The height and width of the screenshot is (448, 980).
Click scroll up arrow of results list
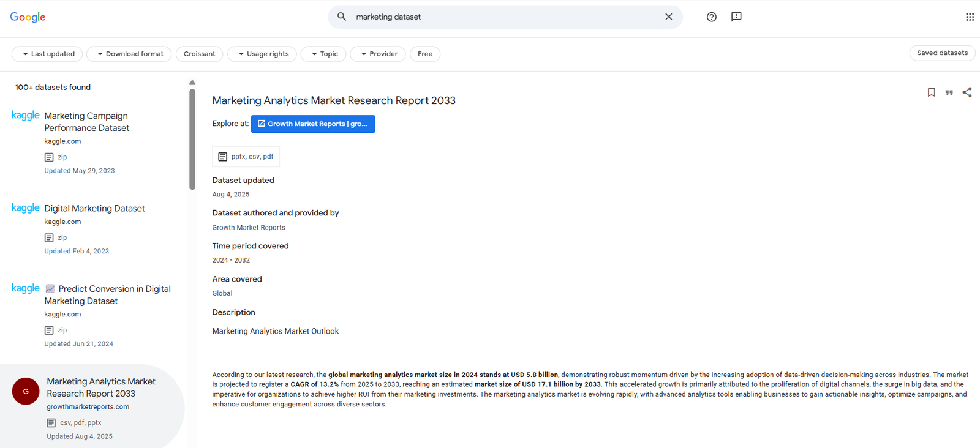coord(192,83)
